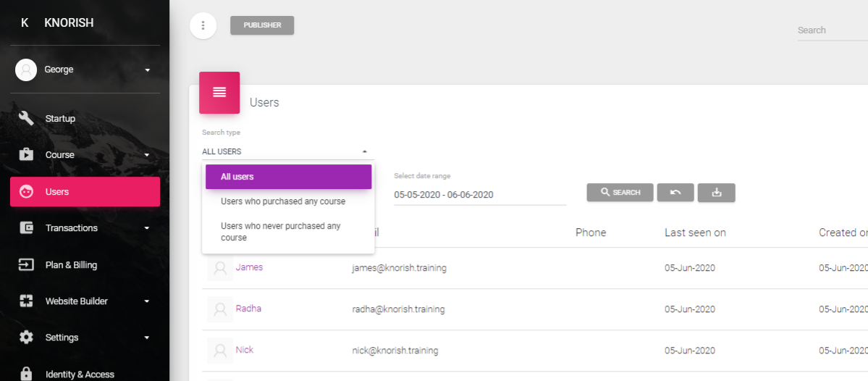Click radha@knorish.training email cell

click(398, 309)
